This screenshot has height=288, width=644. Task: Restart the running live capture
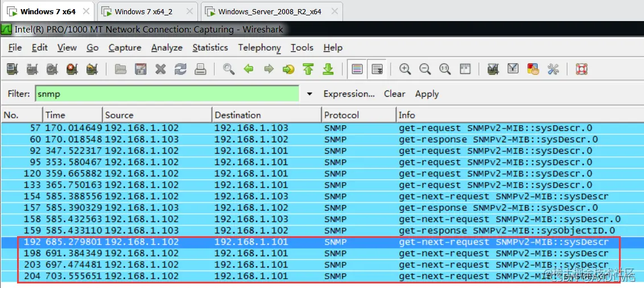pyautogui.click(x=92, y=69)
